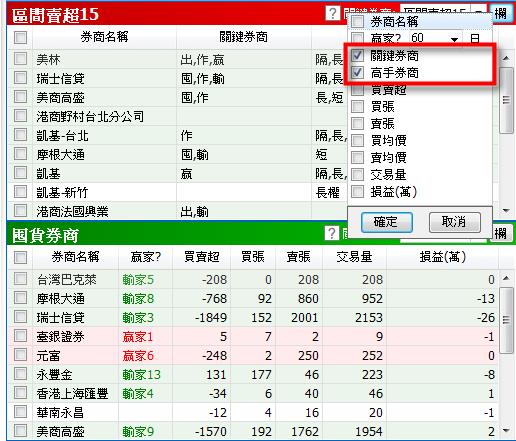The image size is (516, 441).
Task: Enable the 賣張 column option
Action: pos(358,124)
